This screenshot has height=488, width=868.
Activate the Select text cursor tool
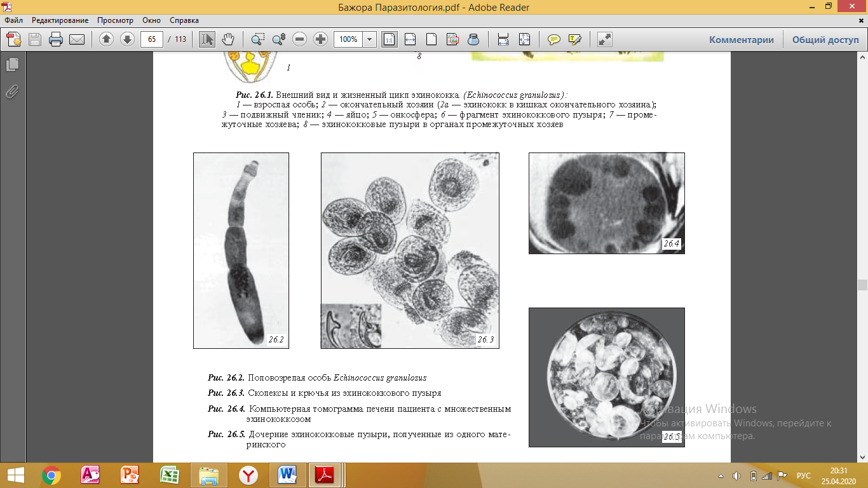click(207, 39)
